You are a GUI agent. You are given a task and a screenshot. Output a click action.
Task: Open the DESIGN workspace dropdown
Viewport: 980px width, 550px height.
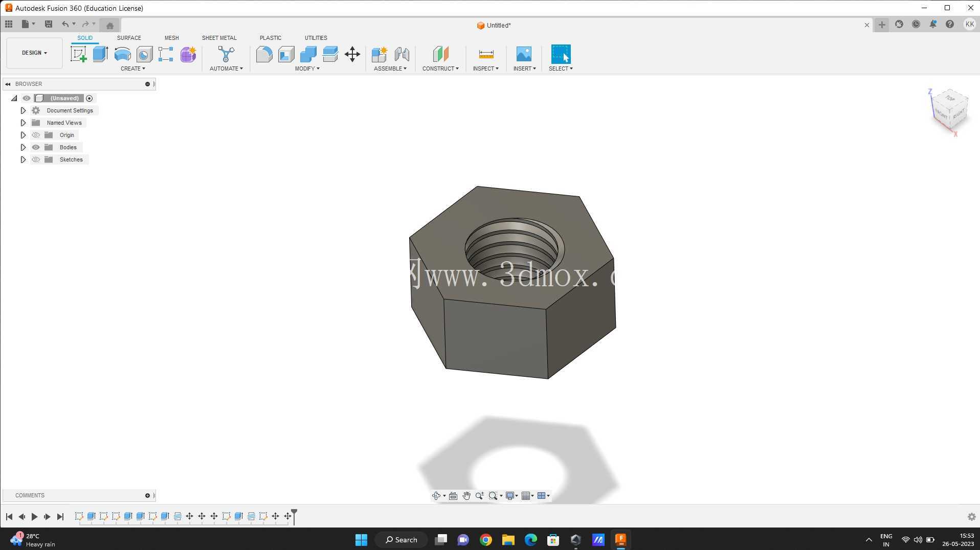[34, 53]
